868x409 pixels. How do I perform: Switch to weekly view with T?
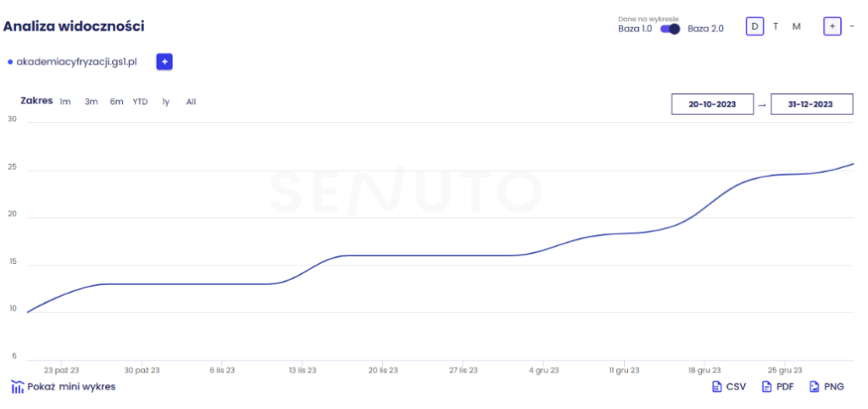pyautogui.click(x=776, y=26)
